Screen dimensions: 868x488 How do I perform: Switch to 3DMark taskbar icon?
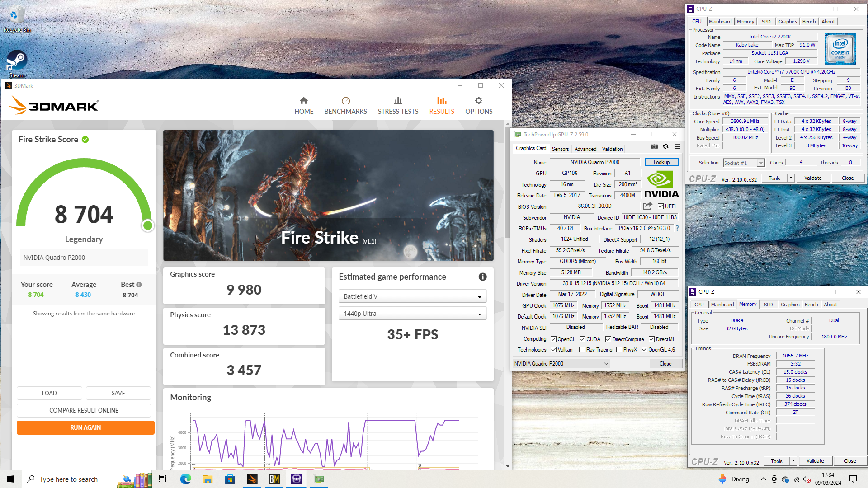(x=252, y=479)
